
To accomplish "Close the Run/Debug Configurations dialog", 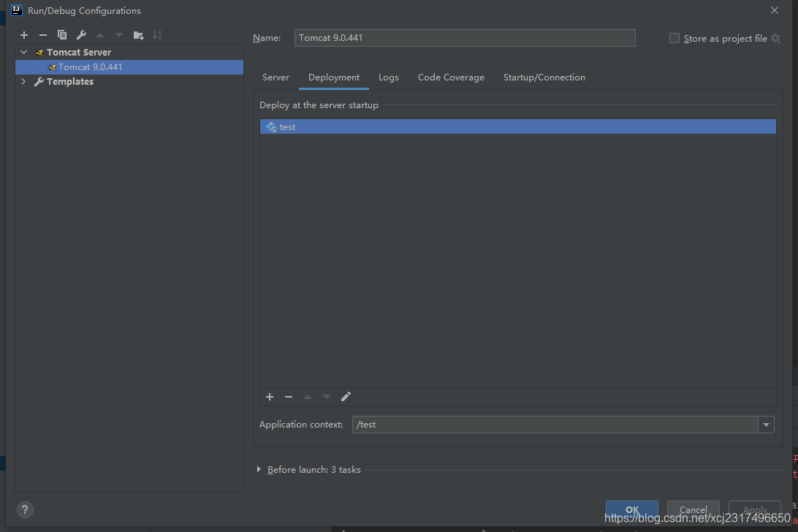I will [x=775, y=10].
